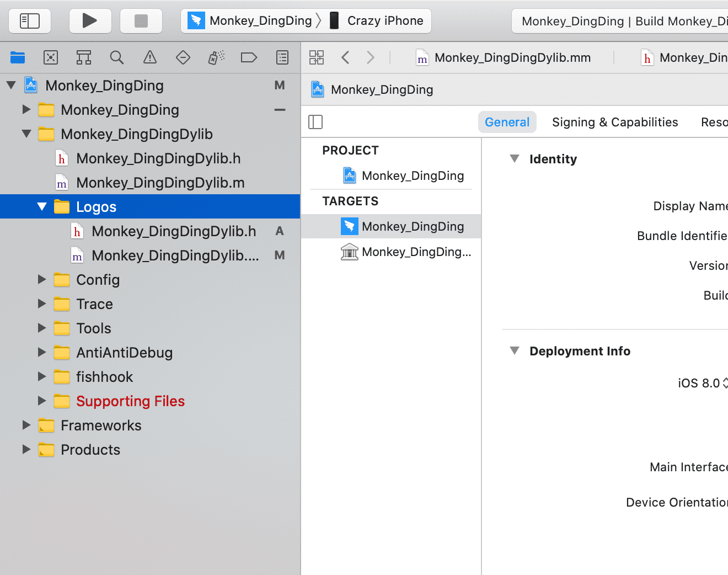Expand the Config folder

pos(42,280)
